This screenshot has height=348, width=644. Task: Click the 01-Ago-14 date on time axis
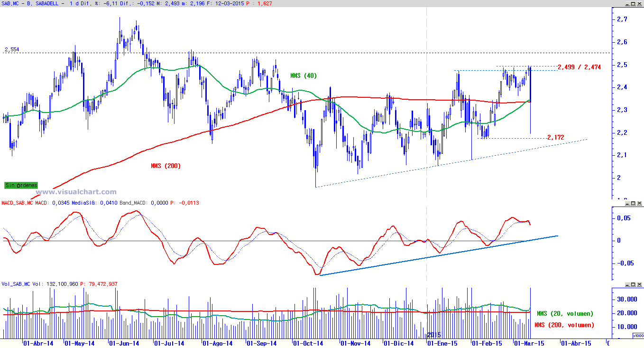217,343
